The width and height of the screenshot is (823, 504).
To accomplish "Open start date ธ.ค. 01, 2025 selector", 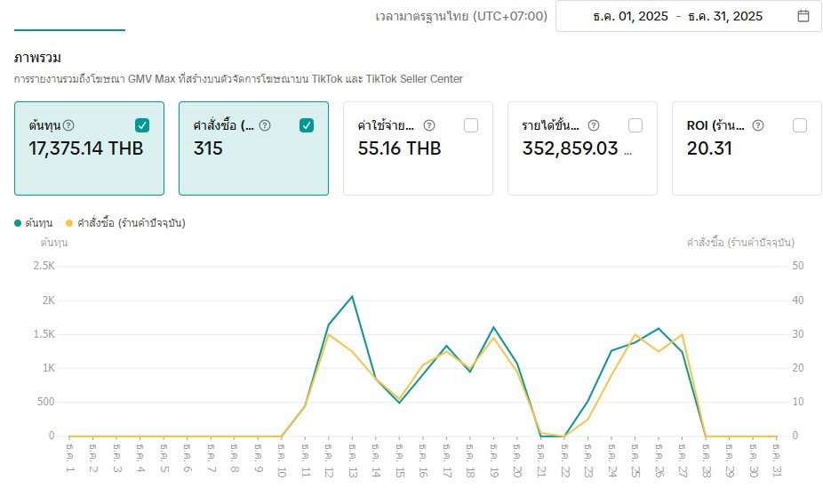I will pyautogui.click(x=629, y=16).
